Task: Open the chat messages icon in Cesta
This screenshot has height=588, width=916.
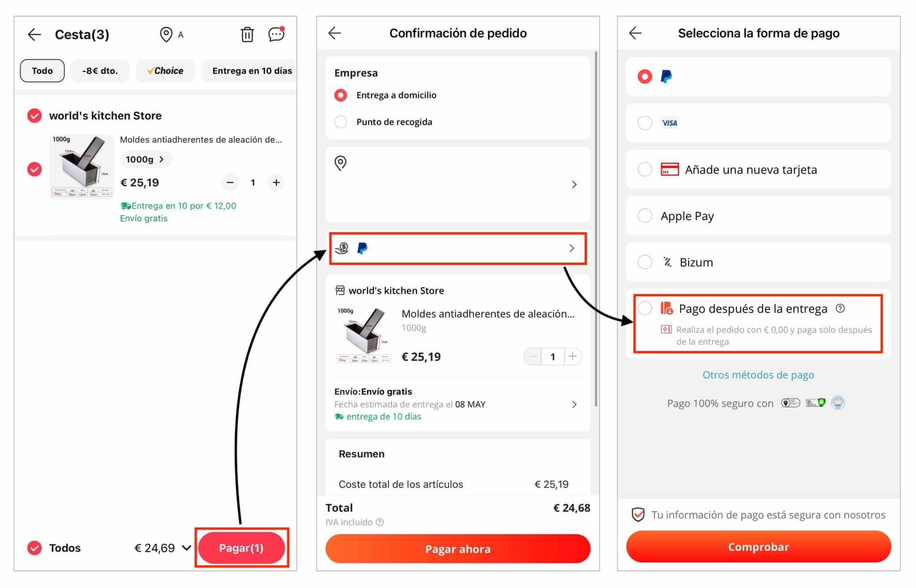Action: click(x=276, y=34)
